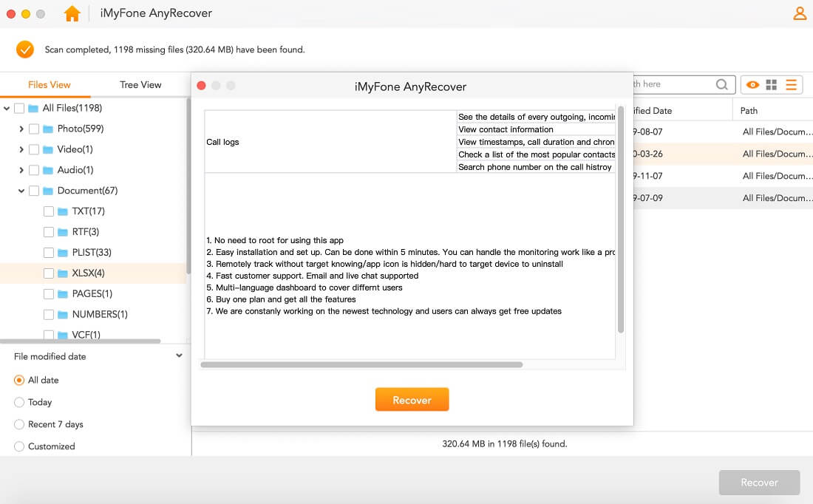
Task: Collapse the Document(67) tree node
Action: pyautogui.click(x=20, y=190)
